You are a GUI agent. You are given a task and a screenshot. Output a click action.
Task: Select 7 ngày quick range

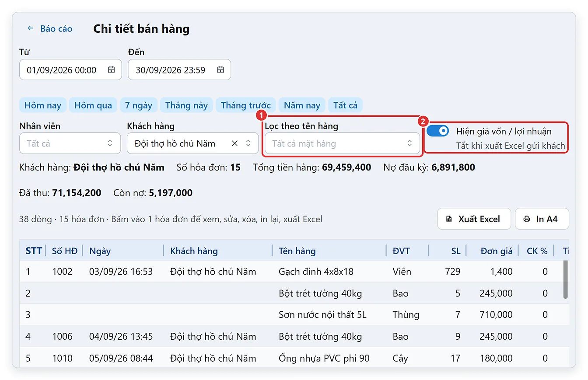point(139,105)
